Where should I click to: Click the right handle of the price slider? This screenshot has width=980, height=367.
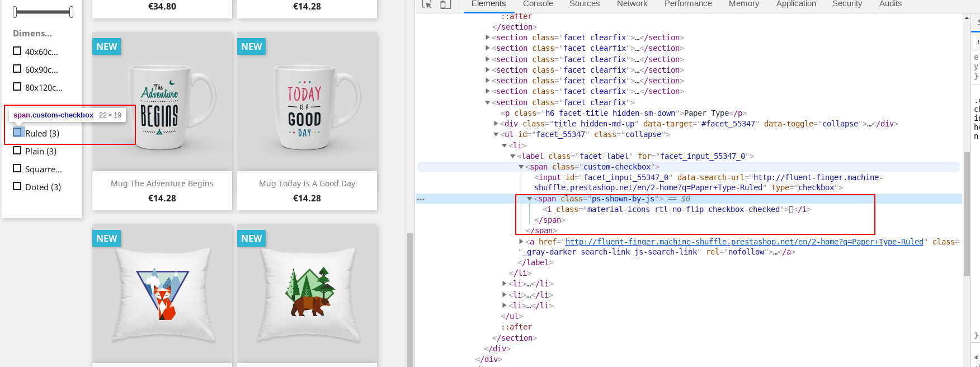(71, 12)
